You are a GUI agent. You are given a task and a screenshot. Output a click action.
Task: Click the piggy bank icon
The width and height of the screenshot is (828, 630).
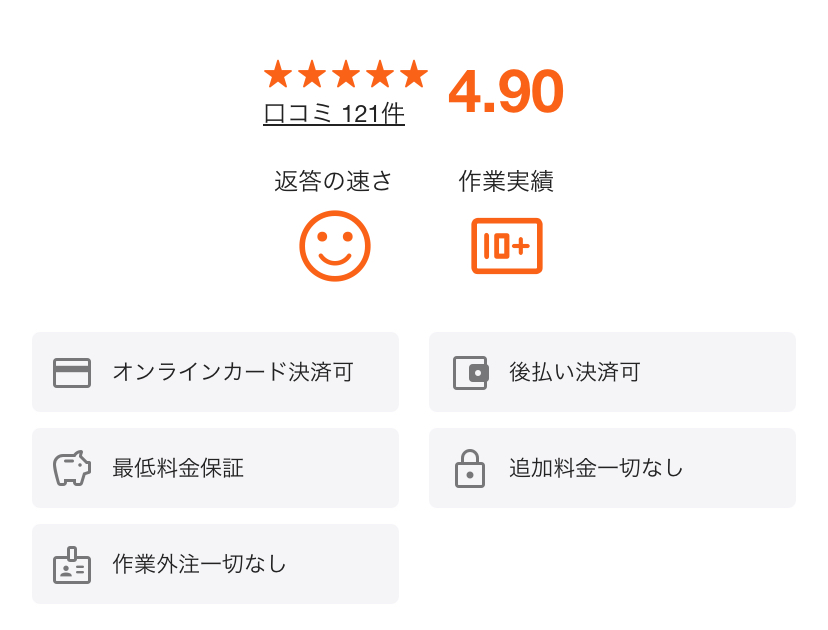[72, 468]
